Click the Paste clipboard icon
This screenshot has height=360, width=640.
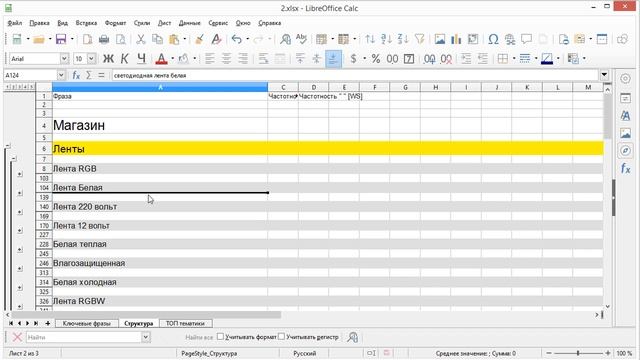174,39
